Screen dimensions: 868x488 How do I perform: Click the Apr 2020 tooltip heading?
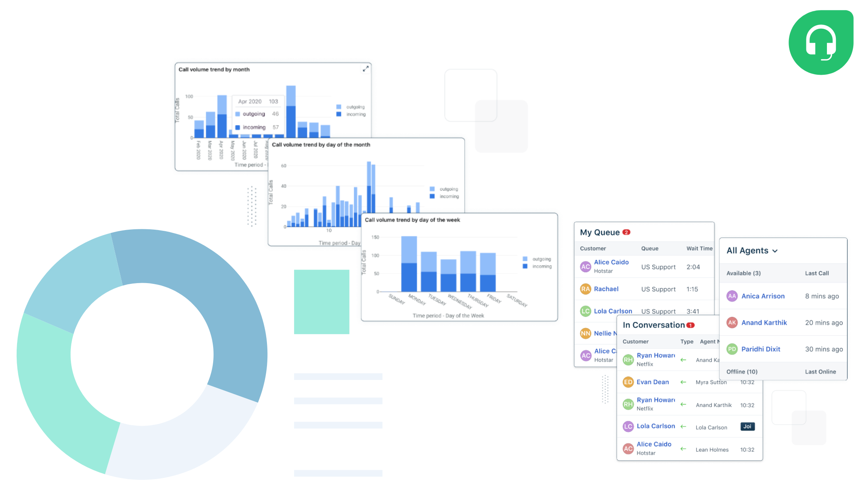[x=250, y=101]
